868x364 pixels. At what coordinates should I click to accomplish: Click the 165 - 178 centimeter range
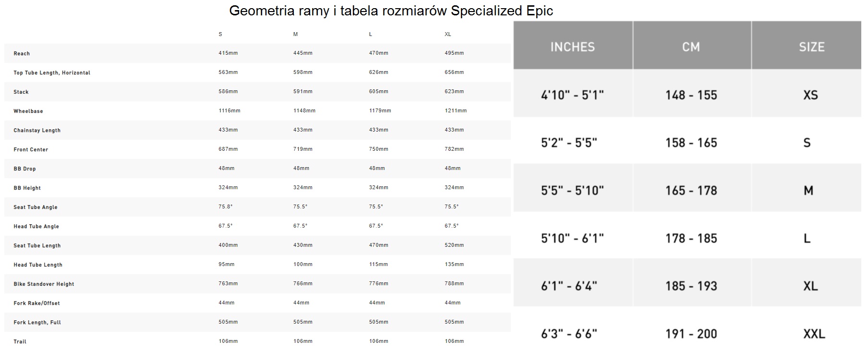click(691, 191)
